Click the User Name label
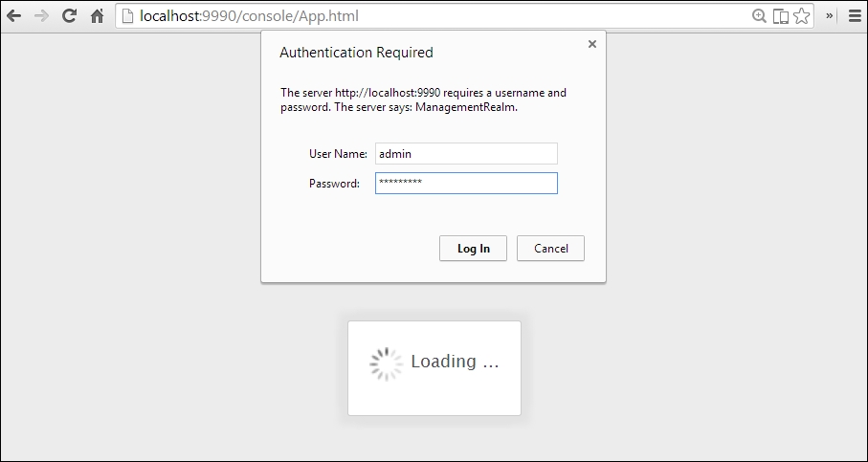The height and width of the screenshot is (462, 868). click(x=338, y=154)
